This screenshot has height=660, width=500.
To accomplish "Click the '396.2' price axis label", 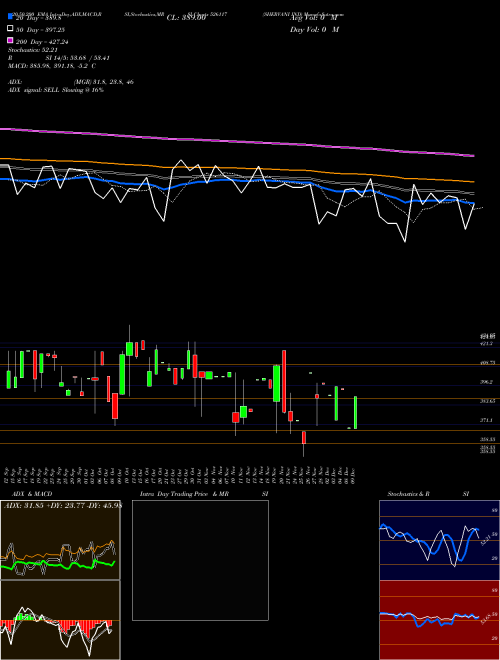I will pyautogui.click(x=487, y=382).
